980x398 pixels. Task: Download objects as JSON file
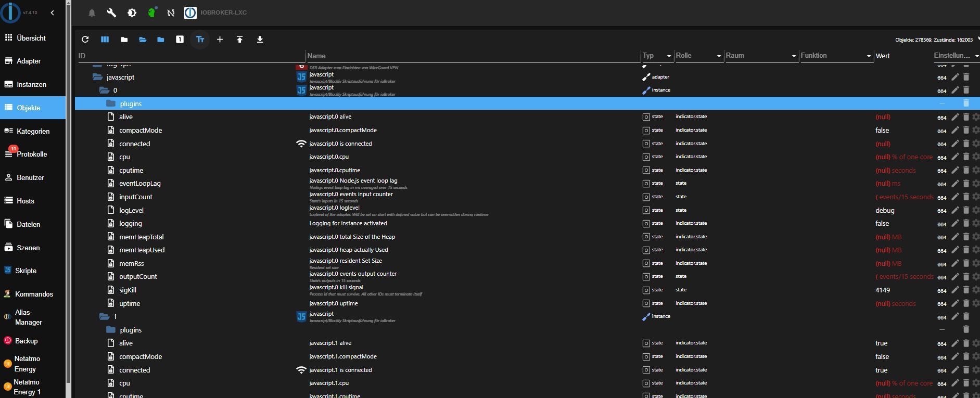click(260, 40)
